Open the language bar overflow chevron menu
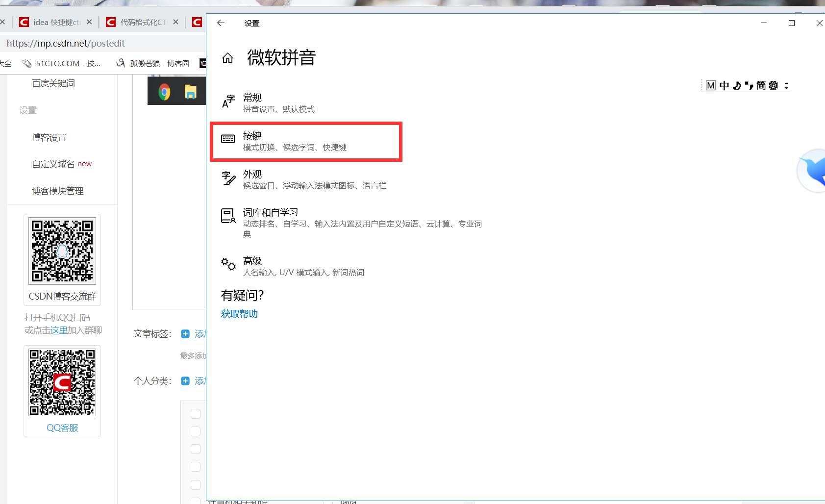This screenshot has width=825, height=504. coord(787,85)
